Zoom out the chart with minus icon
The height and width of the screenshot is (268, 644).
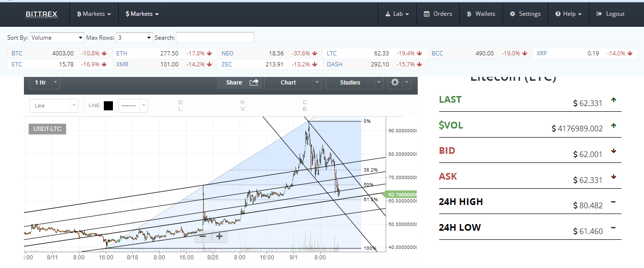click(203, 236)
